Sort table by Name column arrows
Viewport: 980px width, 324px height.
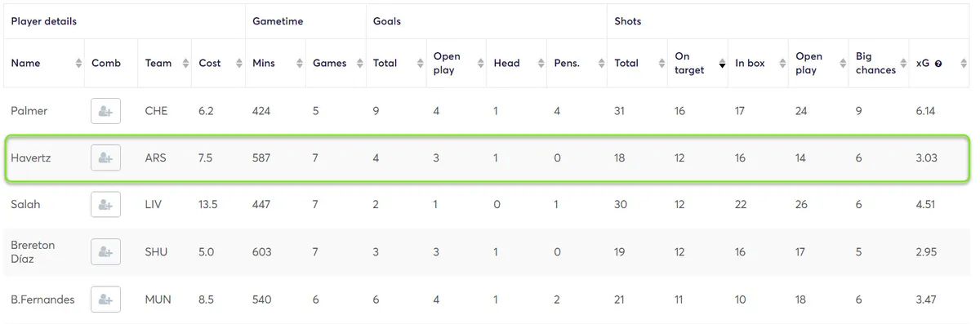(78, 64)
